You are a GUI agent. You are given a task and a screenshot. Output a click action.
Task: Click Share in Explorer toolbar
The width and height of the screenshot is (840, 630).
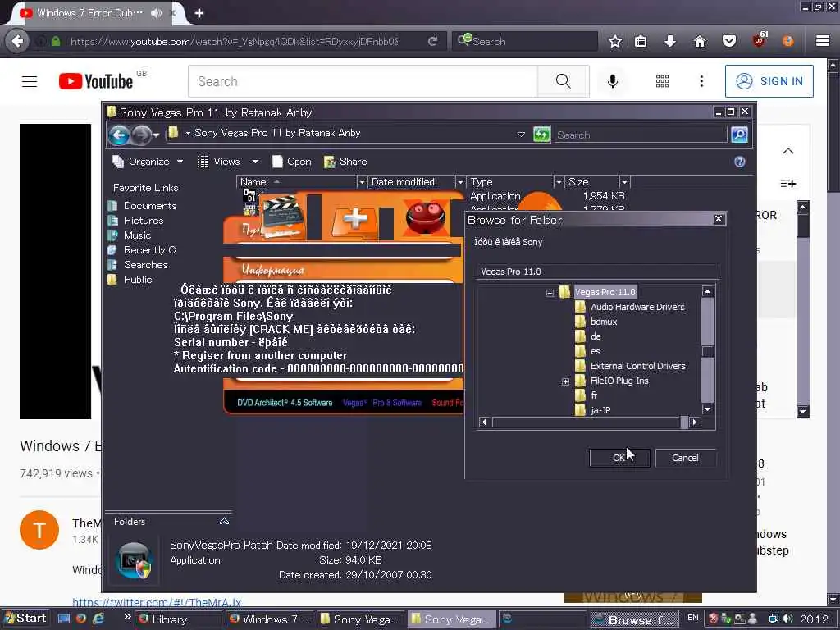pos(345,162)
